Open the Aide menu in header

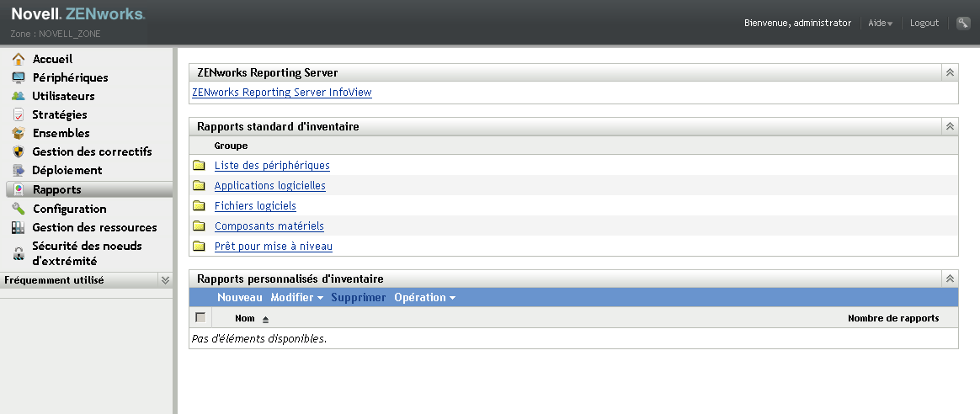[x=880, y=23]
